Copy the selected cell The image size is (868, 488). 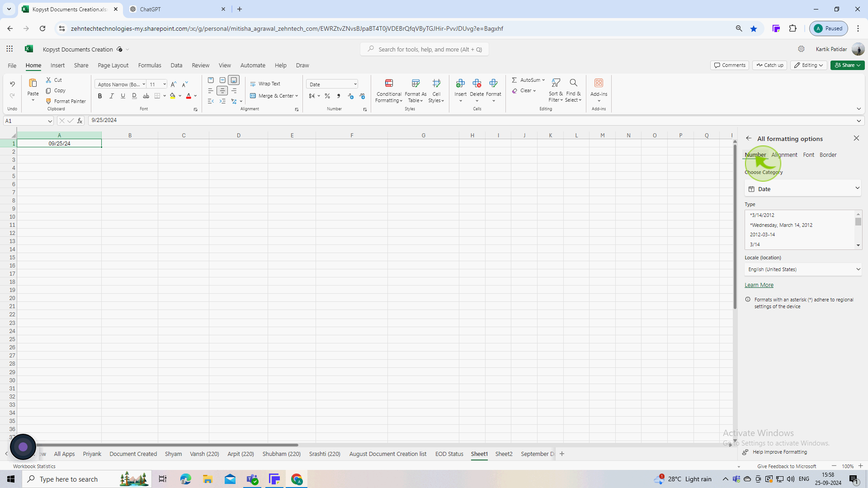coord(56,90)
